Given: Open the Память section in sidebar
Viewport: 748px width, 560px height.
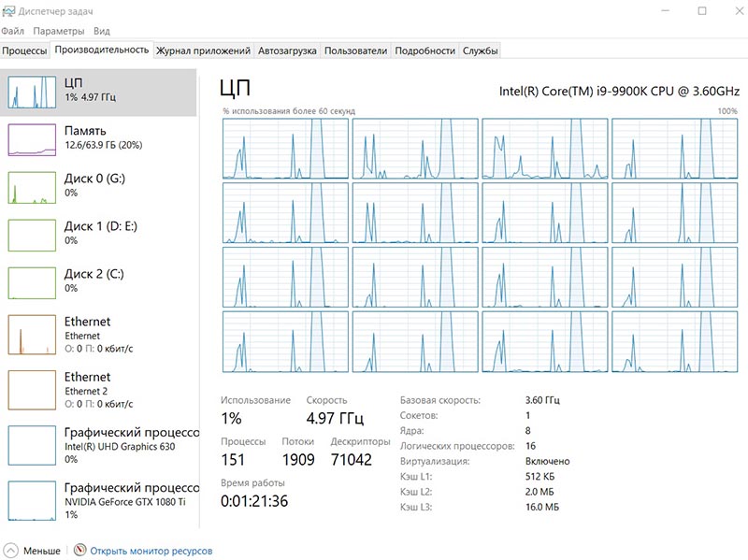Looking at the screenshot, I should tap(98, 139).
